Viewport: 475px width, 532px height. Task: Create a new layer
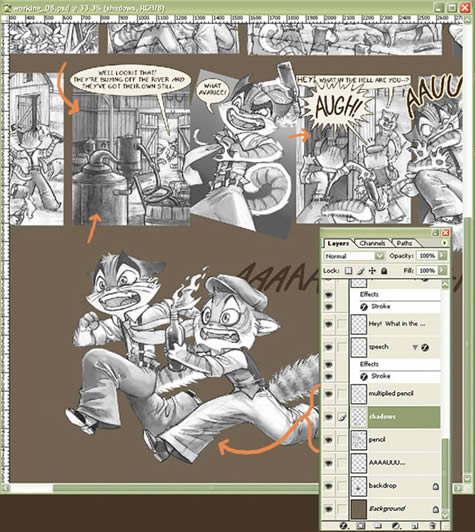point(415,526)
